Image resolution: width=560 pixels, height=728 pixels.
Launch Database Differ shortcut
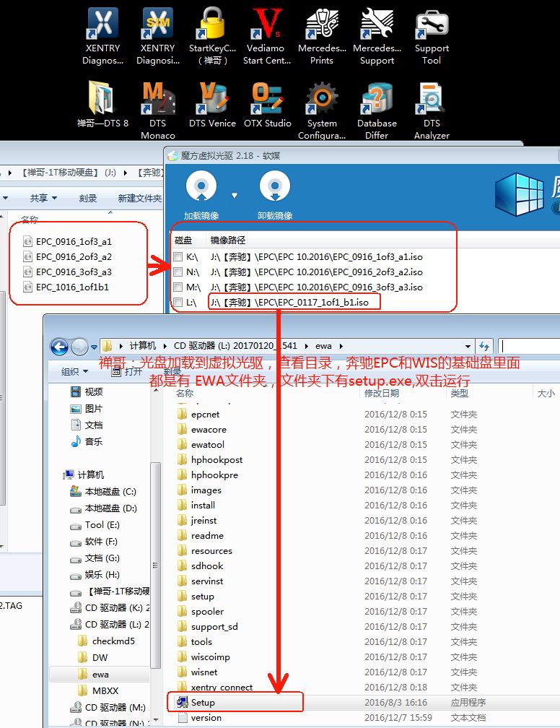377,110
